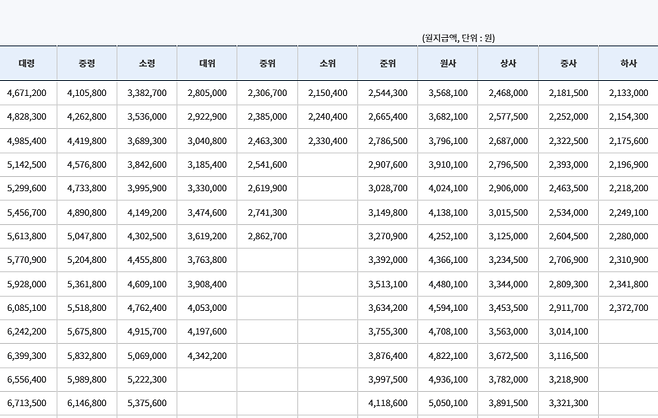Click the 2,372,700 cell under 하사
Image resolution: width=658 pixels, height=418 pixels.
coord(628,308)
